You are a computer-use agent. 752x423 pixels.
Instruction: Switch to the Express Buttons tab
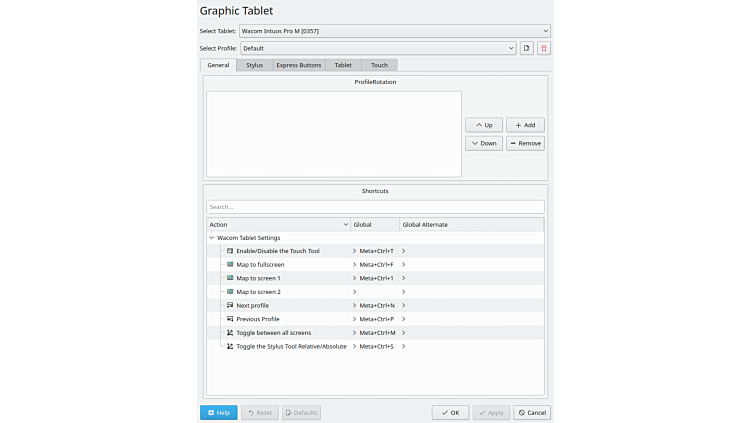pyautogui.click(x=299, y=65)
